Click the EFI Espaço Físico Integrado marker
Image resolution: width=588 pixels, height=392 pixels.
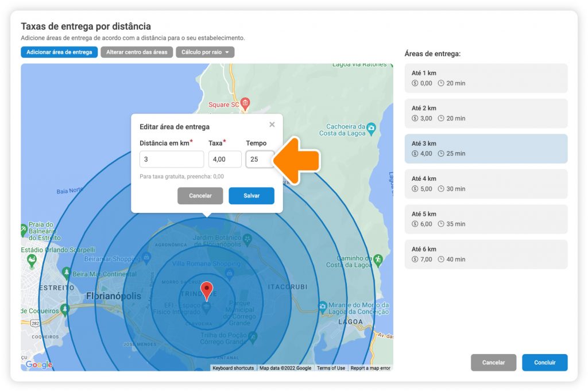(x=206, y=307)
